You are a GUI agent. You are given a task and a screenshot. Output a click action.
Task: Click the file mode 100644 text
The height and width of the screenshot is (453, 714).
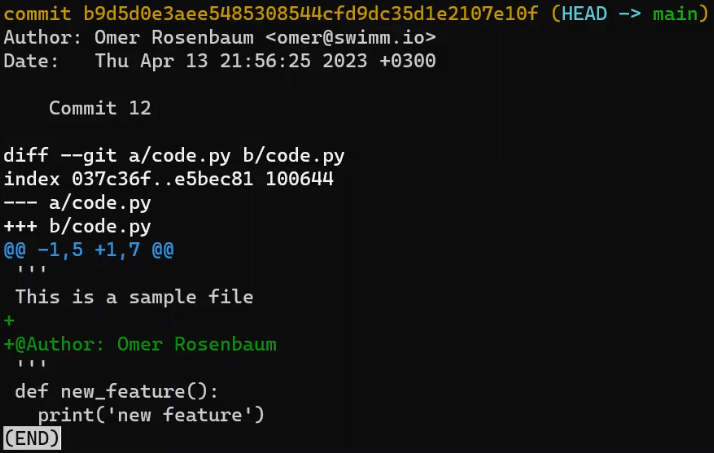pyautogui.click(x=300, y=179)
